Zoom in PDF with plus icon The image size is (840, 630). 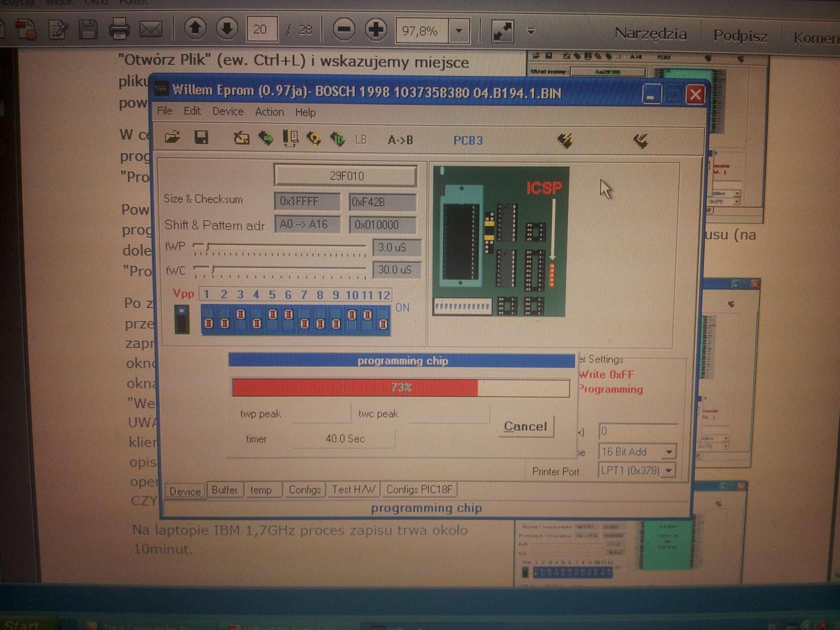[376, 29]
